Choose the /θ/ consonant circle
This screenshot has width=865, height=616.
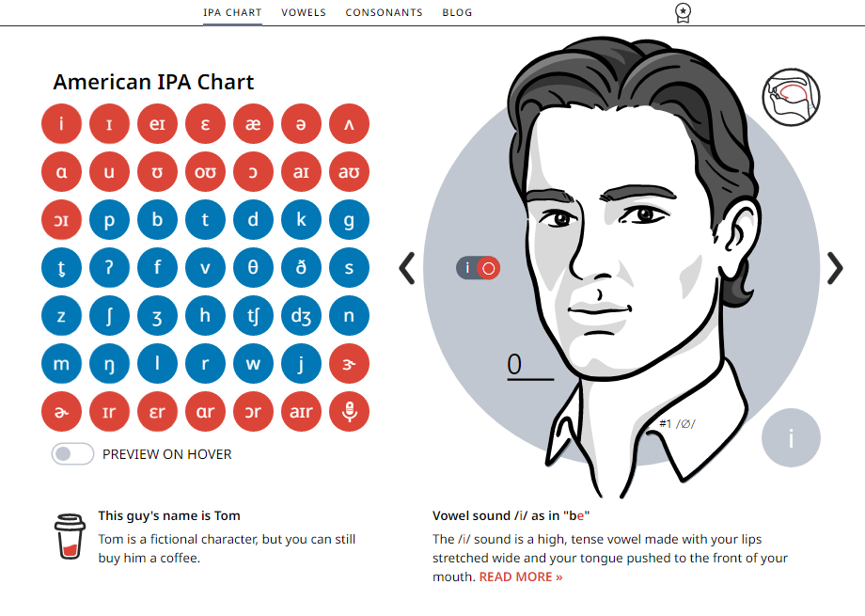[x=253, y=268]
